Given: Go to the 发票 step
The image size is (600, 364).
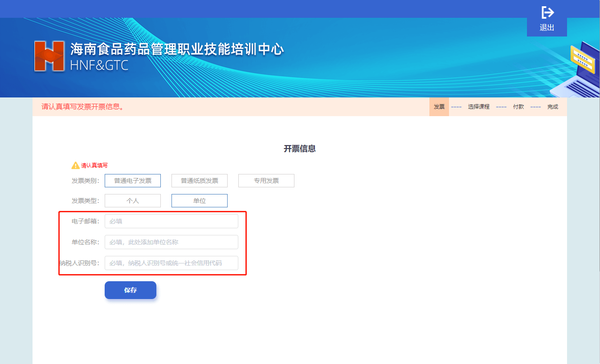Looking at the screenshot, I should pyautogui.click(x=439, y=107).
